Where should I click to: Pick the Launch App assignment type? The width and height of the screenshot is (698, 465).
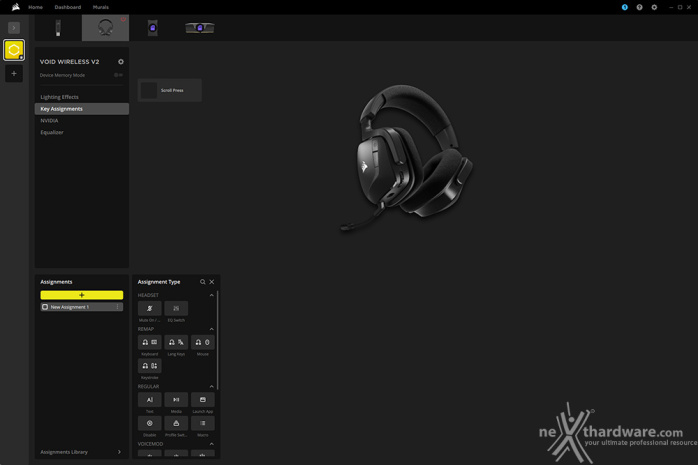point(203,400)
